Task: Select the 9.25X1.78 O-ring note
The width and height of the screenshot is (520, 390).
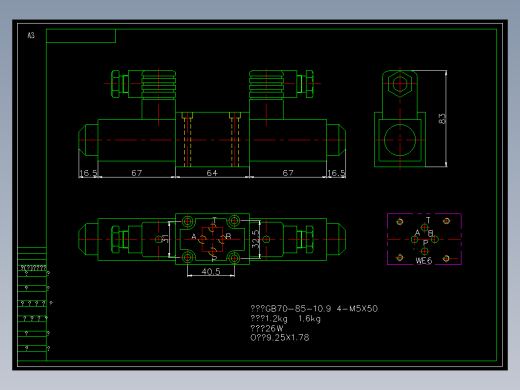Action: pos(280,338)
